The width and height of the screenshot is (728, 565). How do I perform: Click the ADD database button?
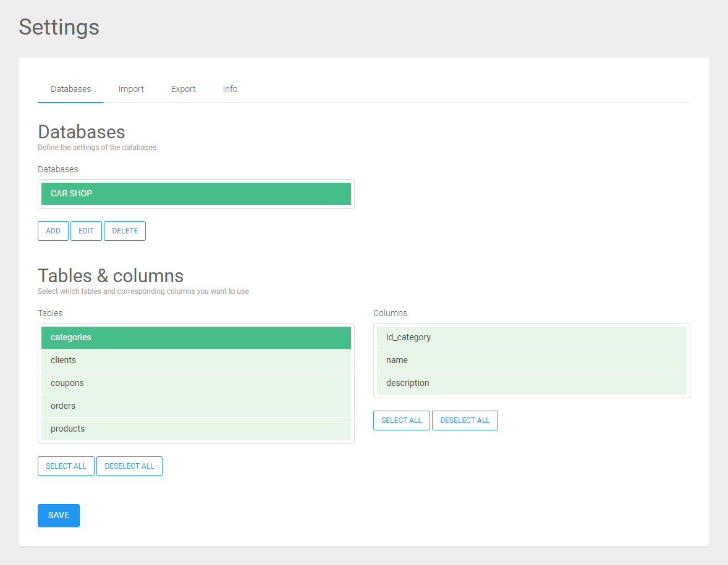pos(53,231)
